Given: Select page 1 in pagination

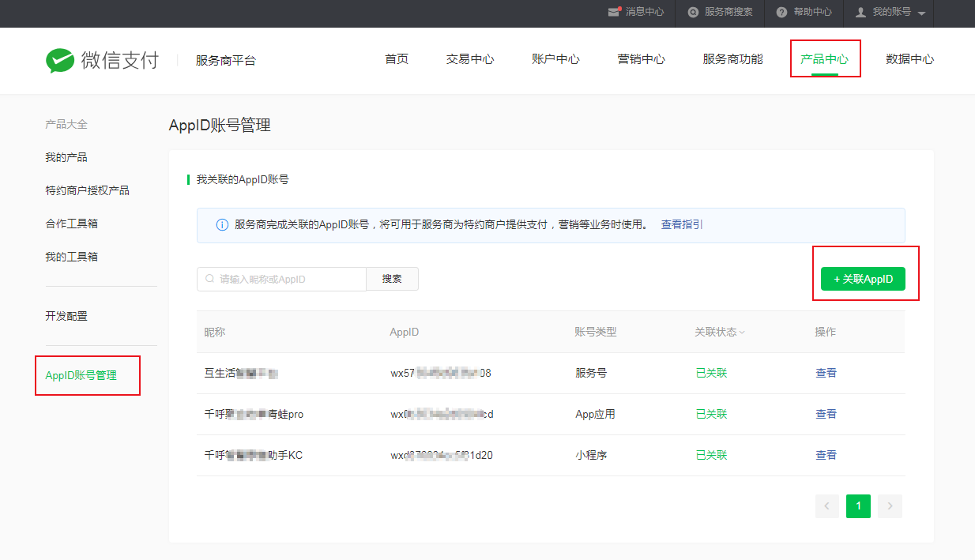Looking at the screenshot, I should pyautogui.click(x=858, y=506).
